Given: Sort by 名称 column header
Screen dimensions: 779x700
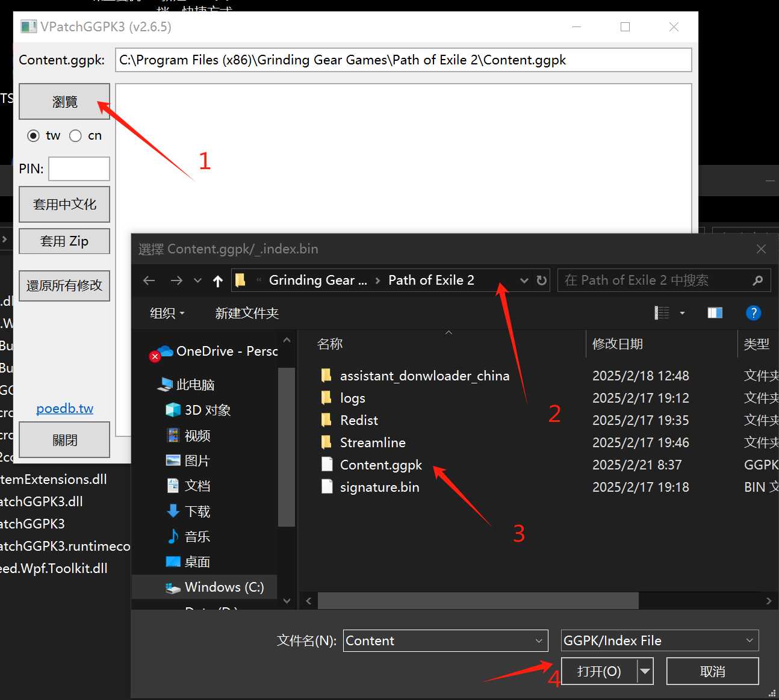Looking at the screenshot, I should click(x=330, y=344).
